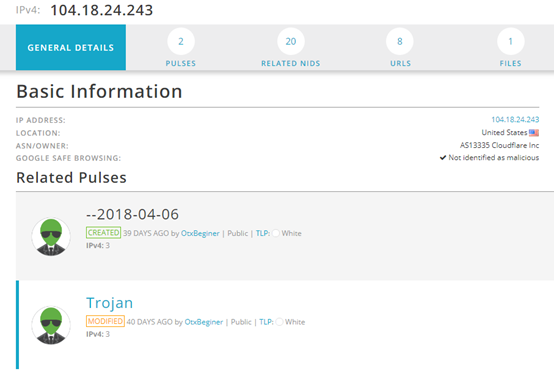Open the URLs tab label
554x374 pixels.
coord(400,64)
